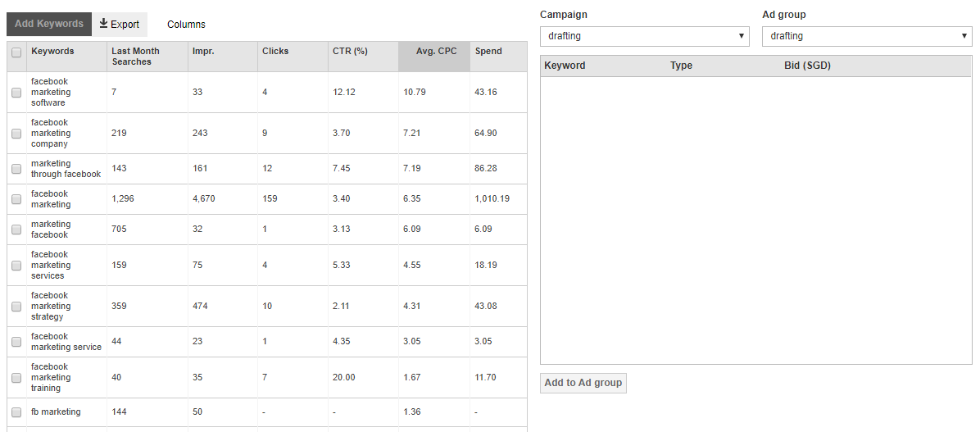The width and height of the screenshot is (980, 432).
Task: Click Add to Ad group button
Action: click(583, 383)
